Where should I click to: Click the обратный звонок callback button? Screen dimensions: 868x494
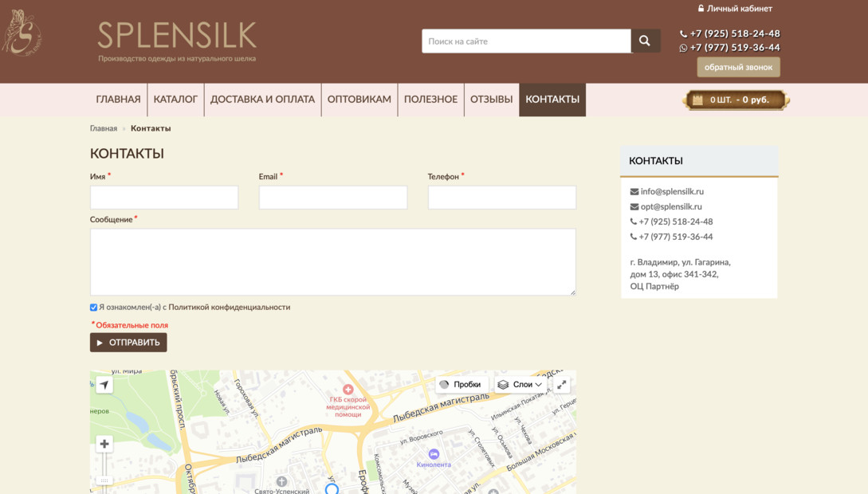(738, 67)
